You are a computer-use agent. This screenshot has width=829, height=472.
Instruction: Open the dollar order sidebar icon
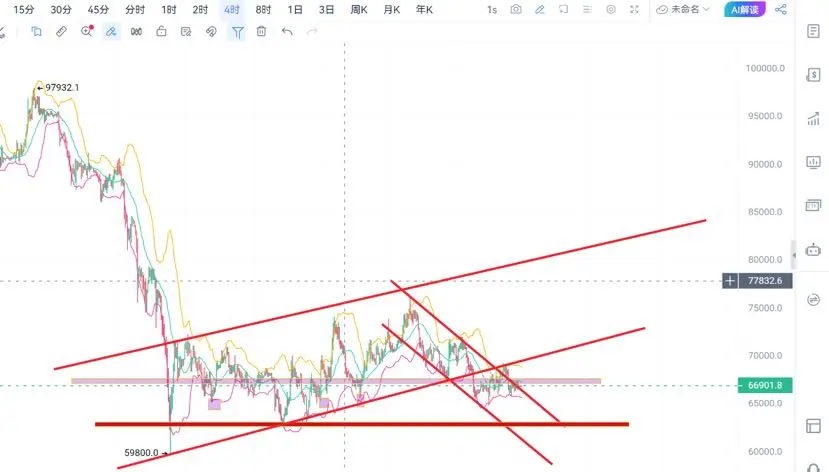[x=814, y=75]
